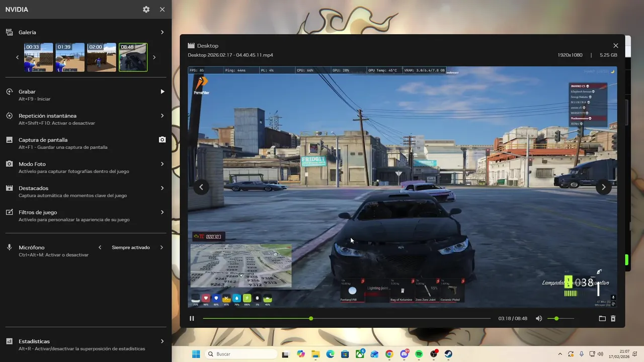Screen dimensions: 644x362
Task: Expand the Destacados section
Action: (x=162, y=188)
